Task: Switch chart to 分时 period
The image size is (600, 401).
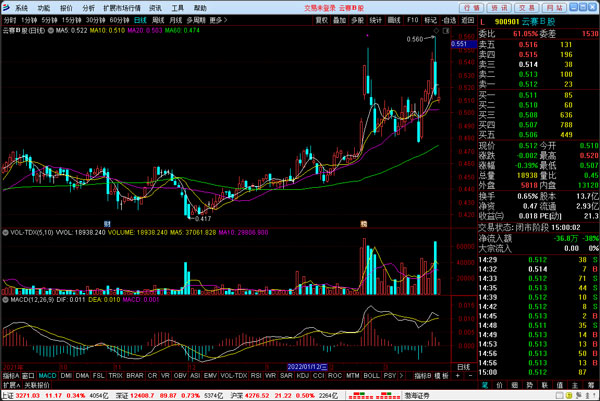Action: tap(10, 20)
